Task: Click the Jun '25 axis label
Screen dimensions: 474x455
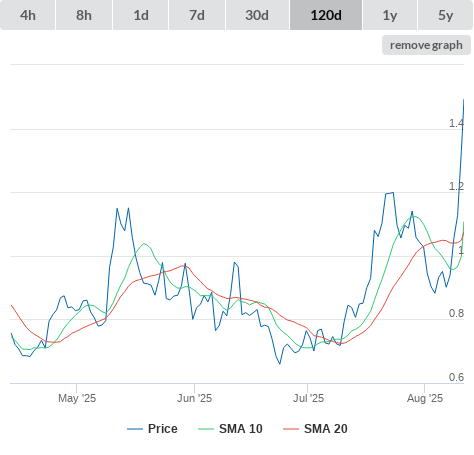Action: pos(194,398)
